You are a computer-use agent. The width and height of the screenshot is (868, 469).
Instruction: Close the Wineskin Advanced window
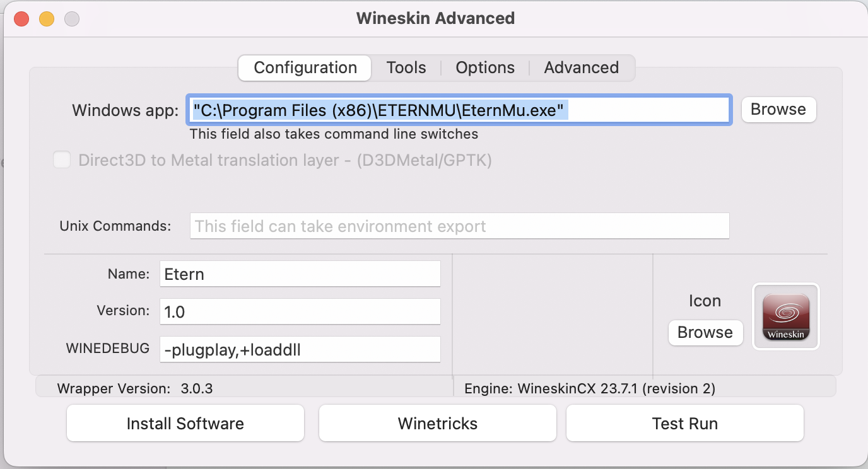(21, 19)
